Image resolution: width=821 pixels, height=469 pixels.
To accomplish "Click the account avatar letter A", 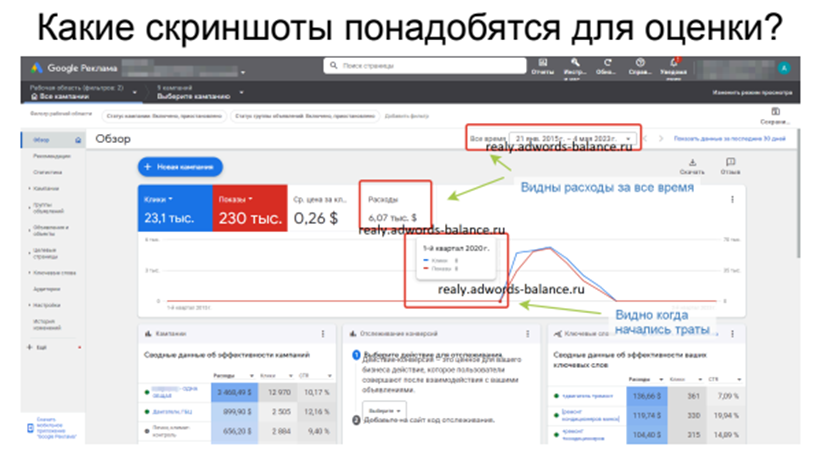I will pyautogui.click(x=784, y=68).
